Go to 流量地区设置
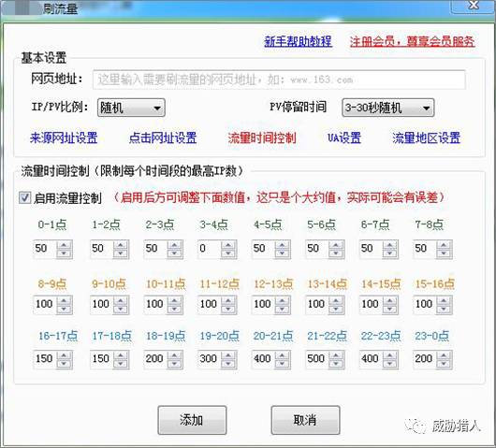 [x=426, y=137]
